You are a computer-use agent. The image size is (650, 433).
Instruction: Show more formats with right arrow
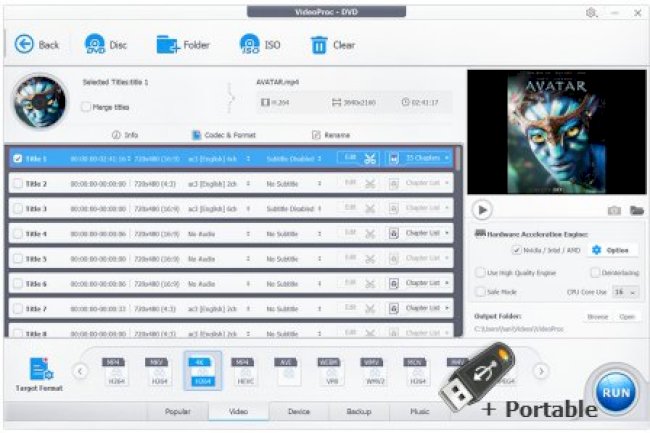pos(541,371)
